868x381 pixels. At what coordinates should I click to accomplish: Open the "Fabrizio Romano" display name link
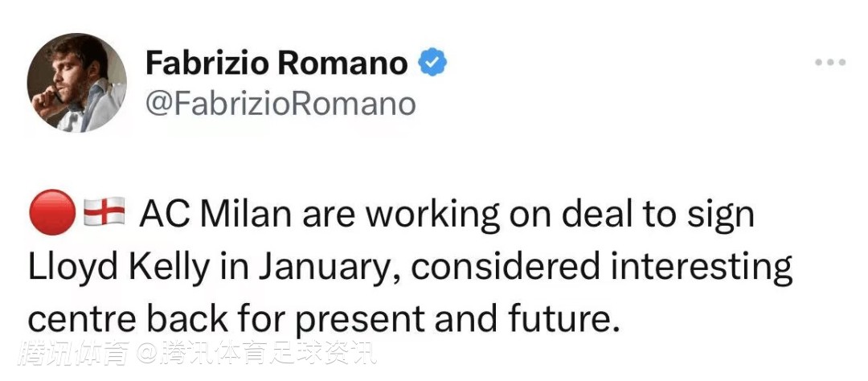276,63
